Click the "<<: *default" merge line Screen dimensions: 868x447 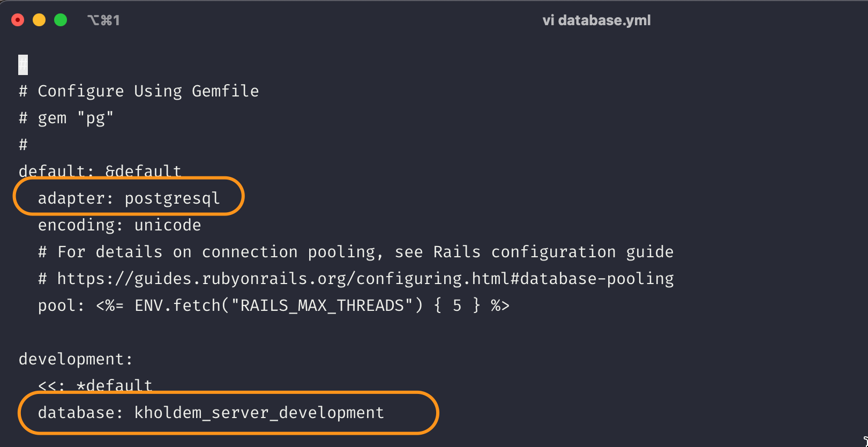pos(95,385)
